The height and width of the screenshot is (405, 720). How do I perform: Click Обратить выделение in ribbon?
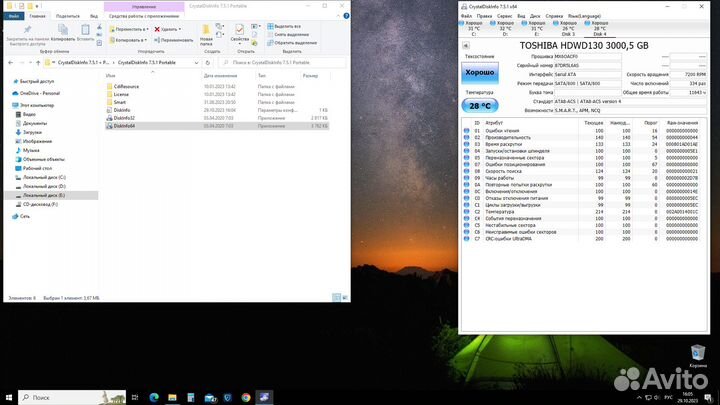click(x=292, y=43)
